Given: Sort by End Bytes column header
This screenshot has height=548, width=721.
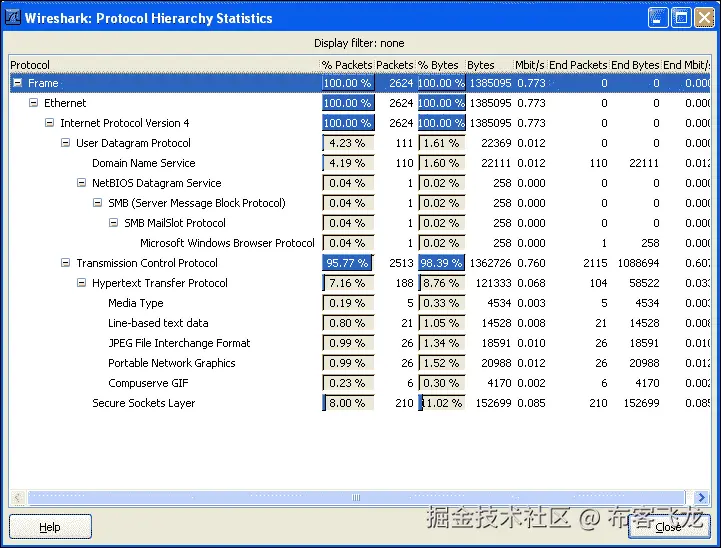Looking at the screenshot, I should pos(635,65).
